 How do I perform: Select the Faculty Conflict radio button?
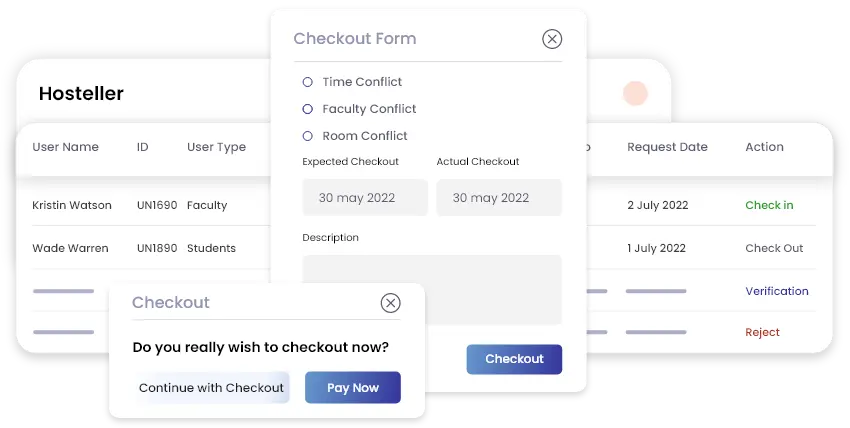coord(308,109)
